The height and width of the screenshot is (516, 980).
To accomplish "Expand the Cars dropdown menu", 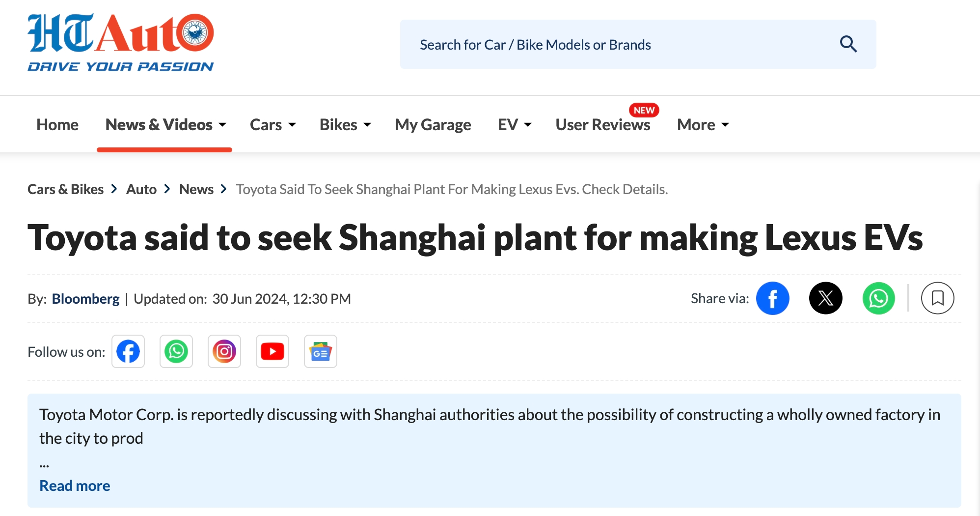I will pos(273,125).
